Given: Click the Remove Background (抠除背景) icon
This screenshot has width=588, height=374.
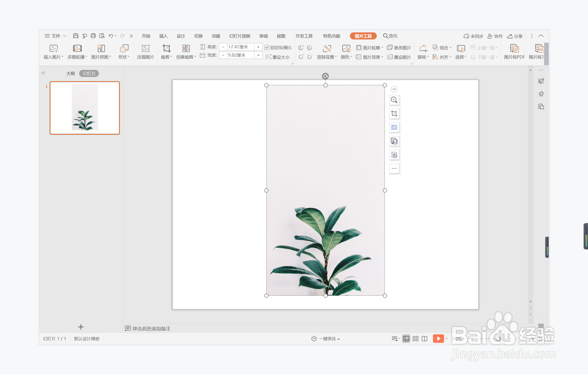Looking at the screenshot, I should [x=327, y=49].
